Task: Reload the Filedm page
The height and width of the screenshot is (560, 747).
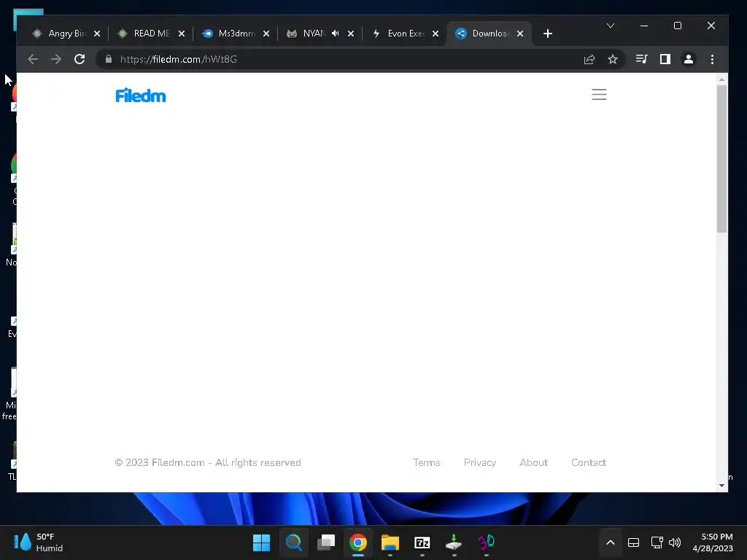Action: click(80, 59)
